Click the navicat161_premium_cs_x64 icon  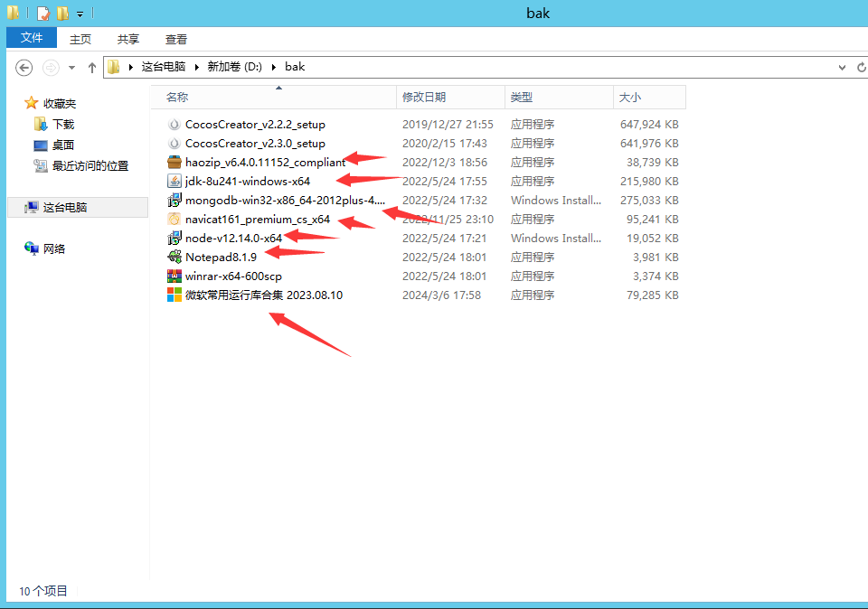click(175, 220)
